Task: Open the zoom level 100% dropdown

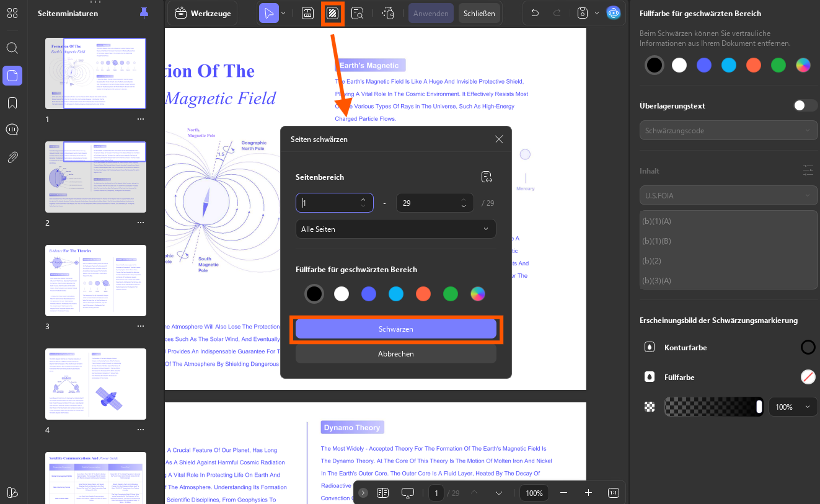Action: click(x=534, y=493)
